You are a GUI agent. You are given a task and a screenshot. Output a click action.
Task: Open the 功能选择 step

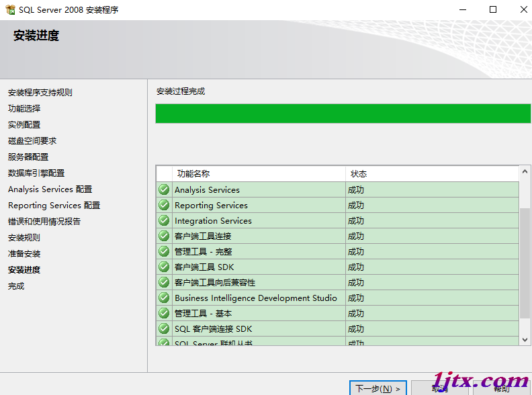(24, 109)
